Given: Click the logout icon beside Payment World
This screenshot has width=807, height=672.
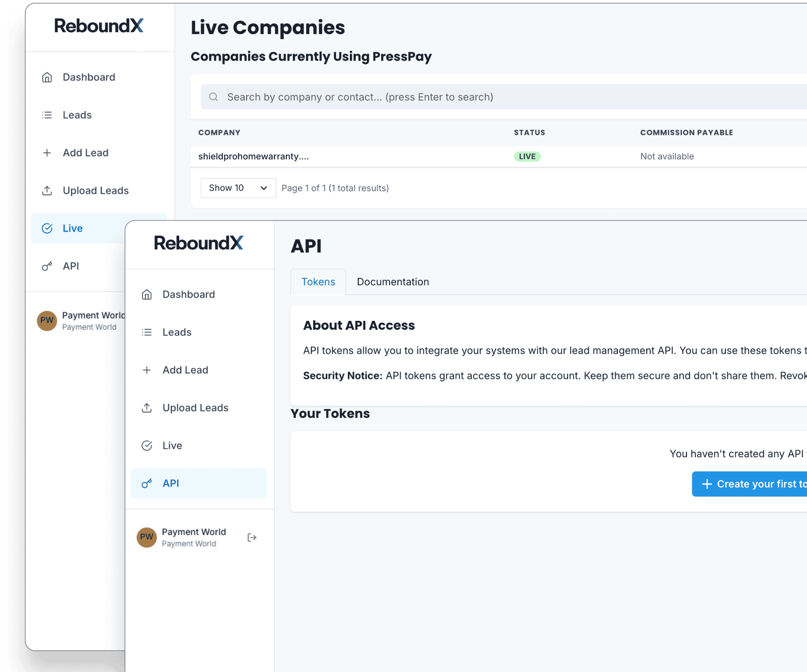Looking at the screenshot, I should [252, 538].
